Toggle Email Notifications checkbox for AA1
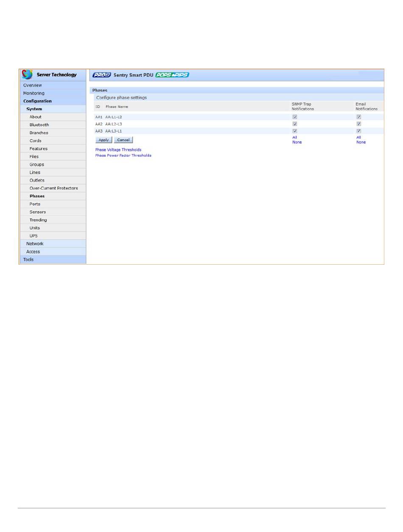The width and height of the screenshot is (403, 532). click(358, 117)
